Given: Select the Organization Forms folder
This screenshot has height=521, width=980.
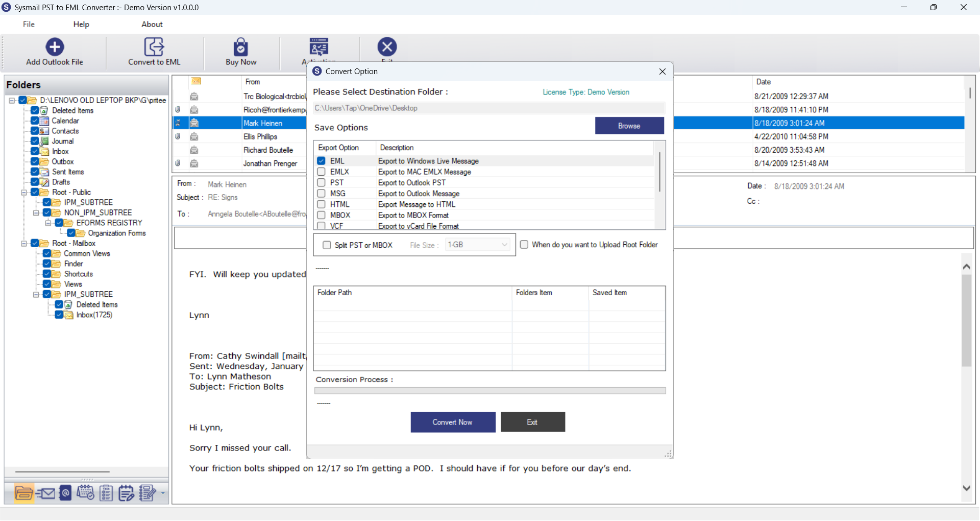Looking at the screenshot, I should click(x=117, y=233).
